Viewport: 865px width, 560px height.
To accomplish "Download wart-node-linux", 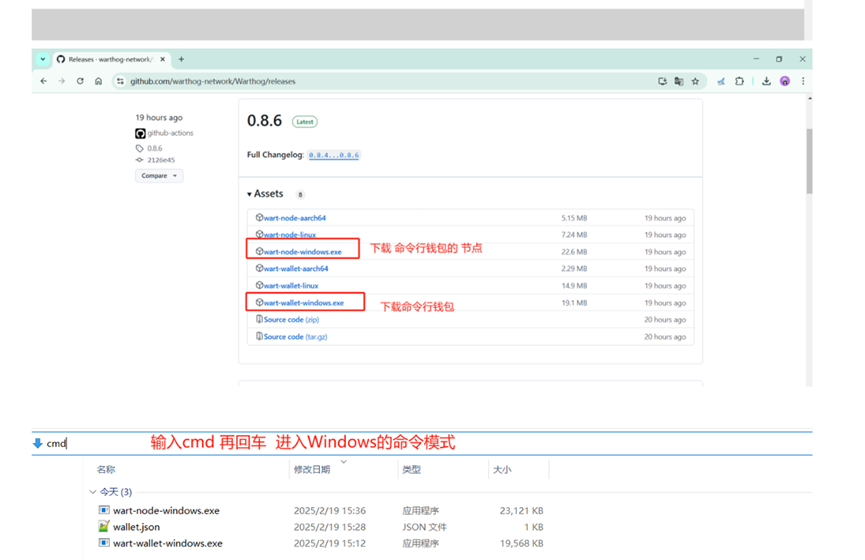I will [290, 234].
